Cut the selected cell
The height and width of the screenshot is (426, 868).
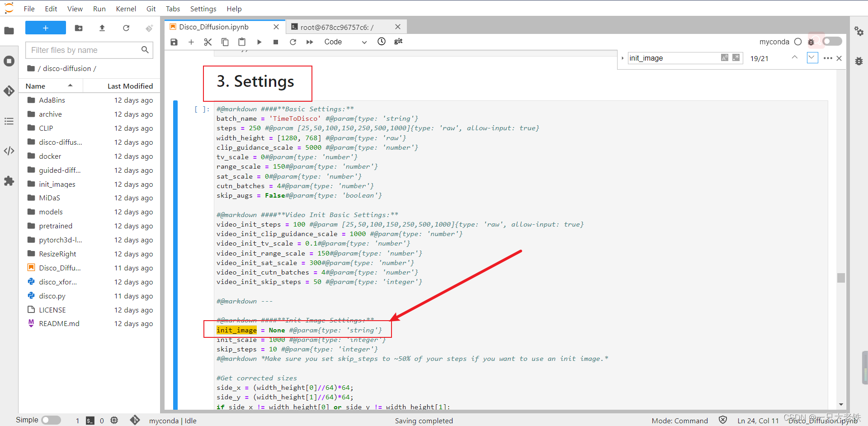coord(208,42)
